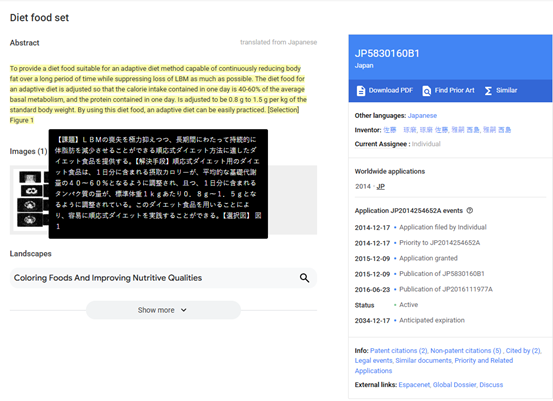Open the Cited by (2) section
This screenshot has height=401, width=553.
523,351
